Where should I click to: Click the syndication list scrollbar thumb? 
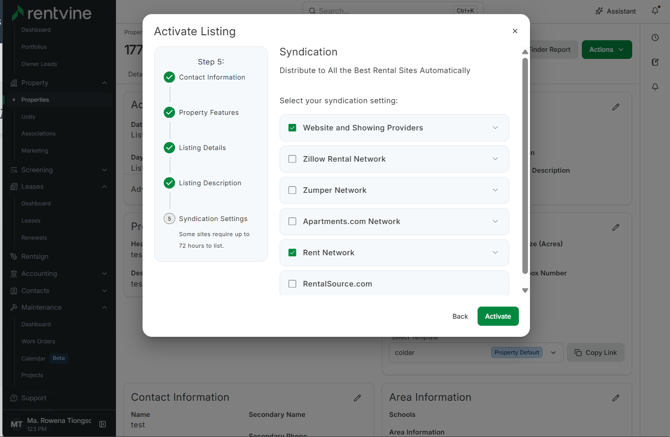[x=525, y=166]
